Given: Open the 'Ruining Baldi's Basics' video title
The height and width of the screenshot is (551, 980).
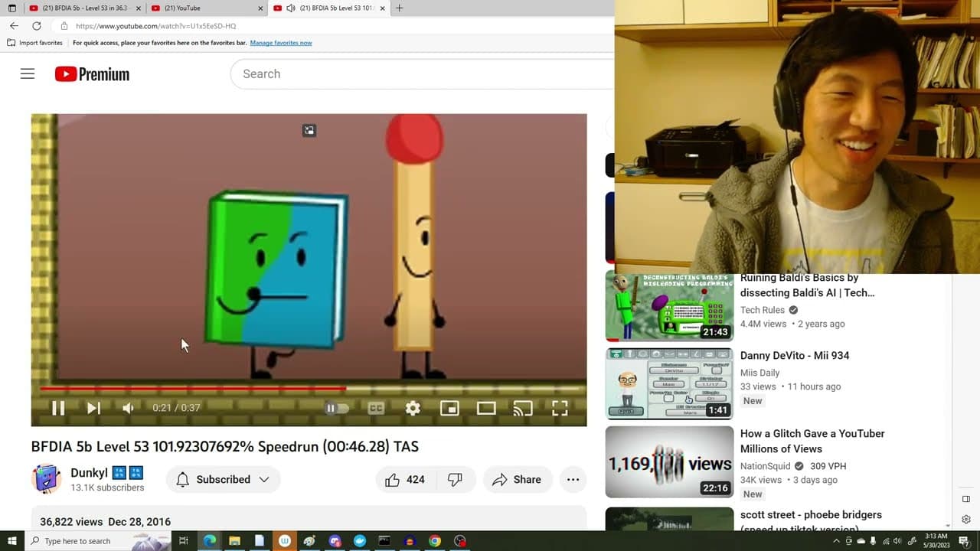Looking at the screenshot, I should click(x=807, y=285).
